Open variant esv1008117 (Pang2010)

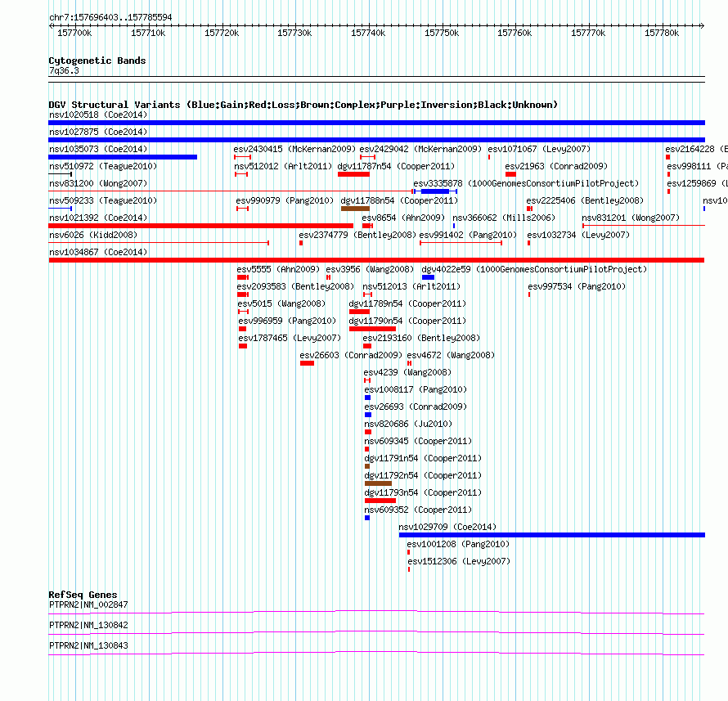[x=416, y=389]
